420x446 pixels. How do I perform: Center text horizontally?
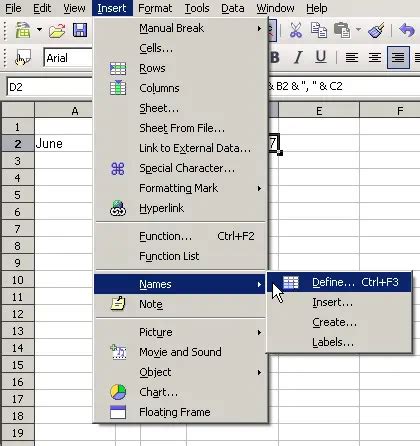[x=375, y=58]
